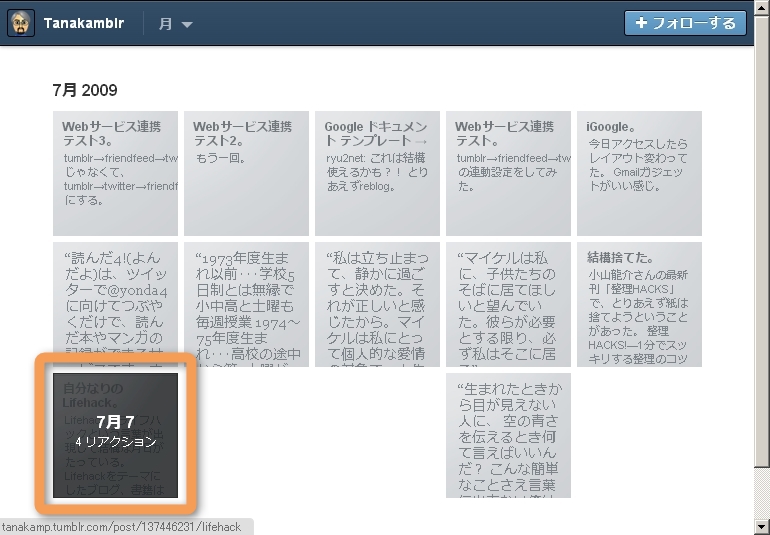Image resolution: width=770 pixels, height=535 pixels.
Task: Select the 私は立ち止まって quote post
Action: [x=377, y=303]
